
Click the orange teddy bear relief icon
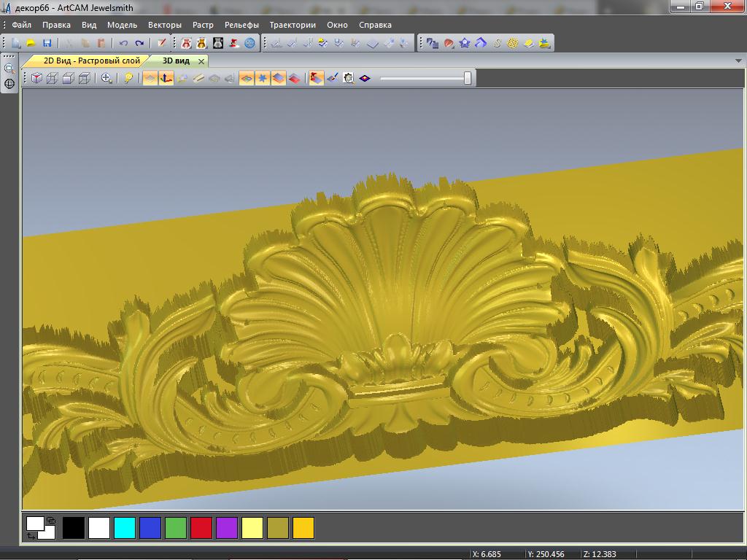click(x=201, y=43)
